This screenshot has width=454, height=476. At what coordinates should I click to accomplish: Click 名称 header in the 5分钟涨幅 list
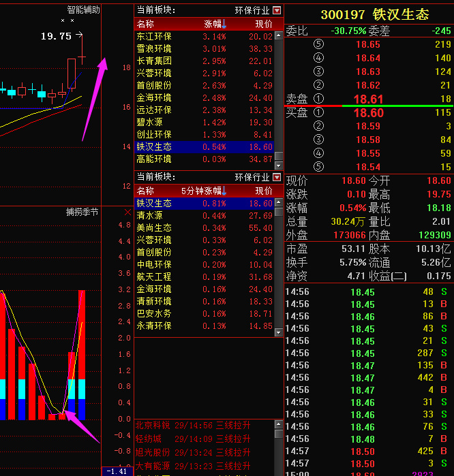[145, 191]
